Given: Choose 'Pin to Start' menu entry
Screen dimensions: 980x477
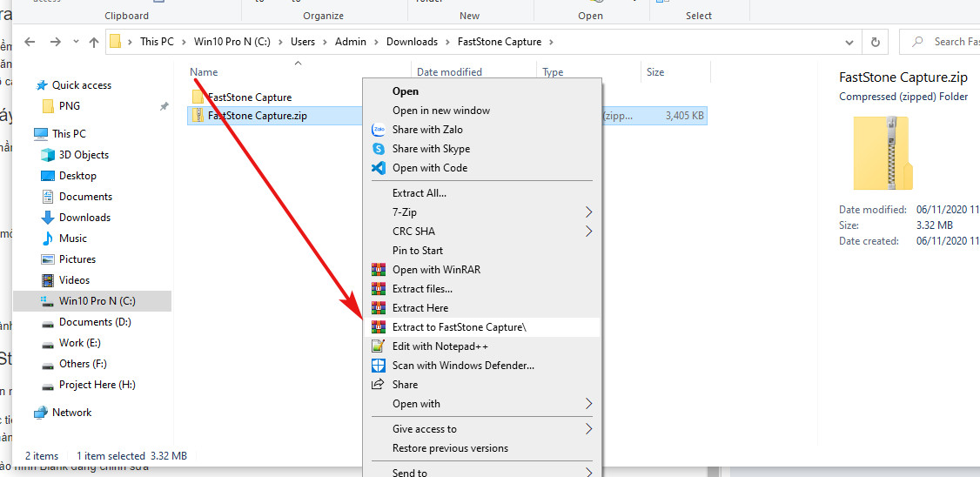Looking at the screenshot, I should click(x=418, y=251).
